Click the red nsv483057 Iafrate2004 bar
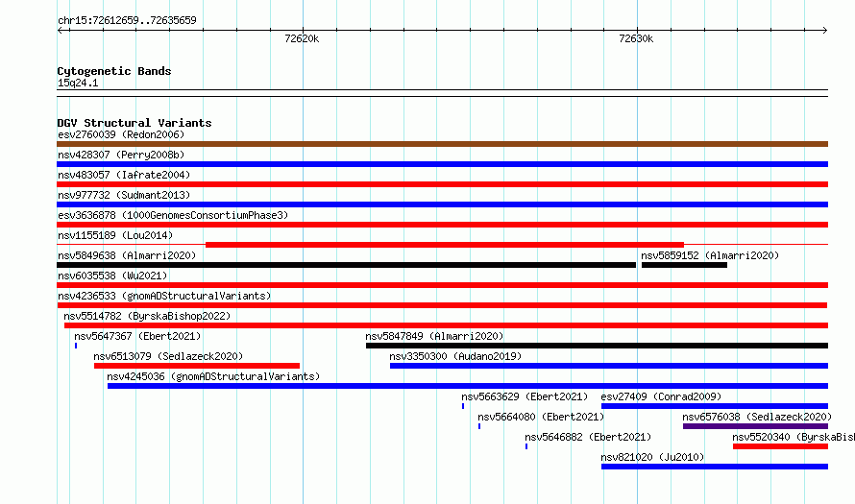Image resolution: width=855 pixels, height=504 pixels. coord(442,184)
